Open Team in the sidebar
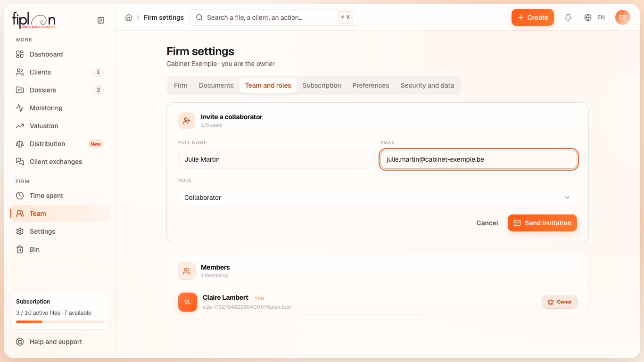This screenshot has height=362, width=644. 59,214
